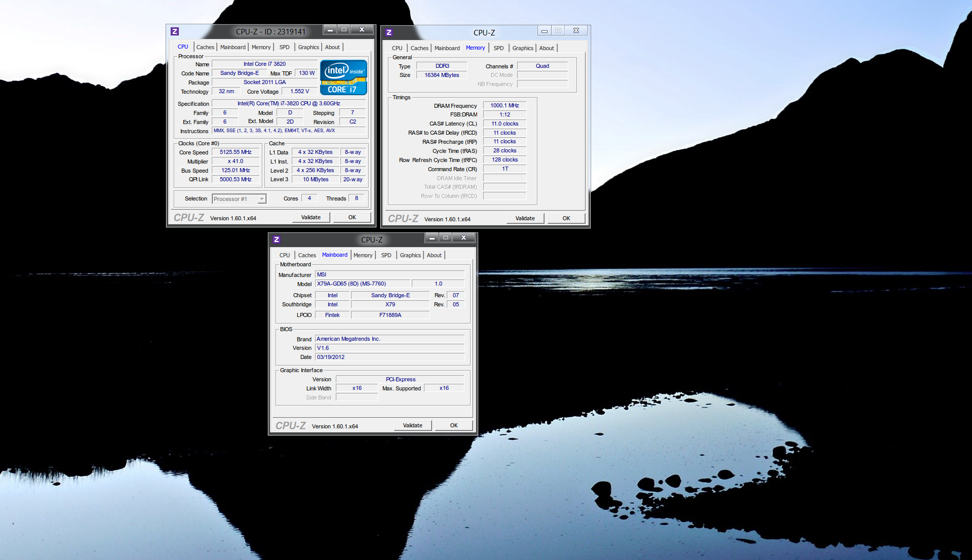Show About tab in Mainboard window
Screen dimensions: 972x560
(x=434, y=255)
